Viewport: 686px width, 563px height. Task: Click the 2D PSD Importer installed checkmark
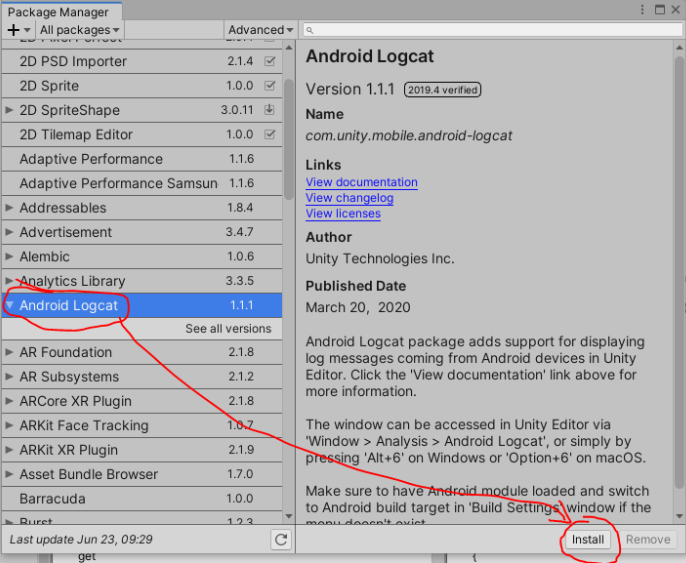pyautogui.click(x=270, y=61)
